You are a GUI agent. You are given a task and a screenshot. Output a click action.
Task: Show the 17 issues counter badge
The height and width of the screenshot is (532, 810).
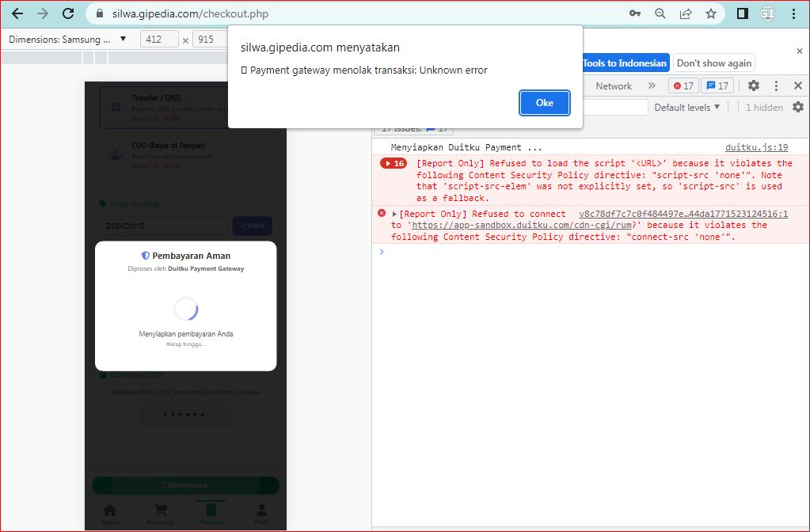click(717, 85)
